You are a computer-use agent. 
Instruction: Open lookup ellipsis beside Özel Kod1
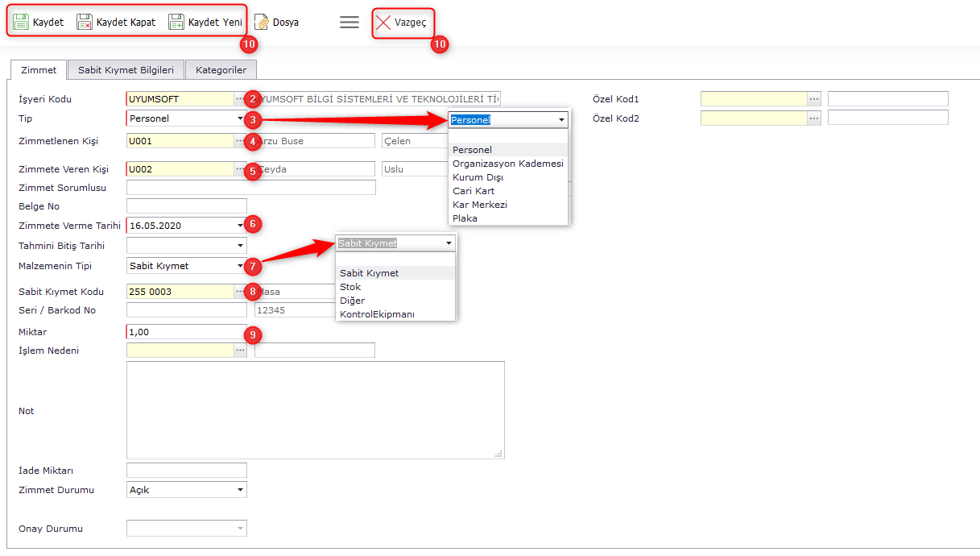(x=814, y=99)
